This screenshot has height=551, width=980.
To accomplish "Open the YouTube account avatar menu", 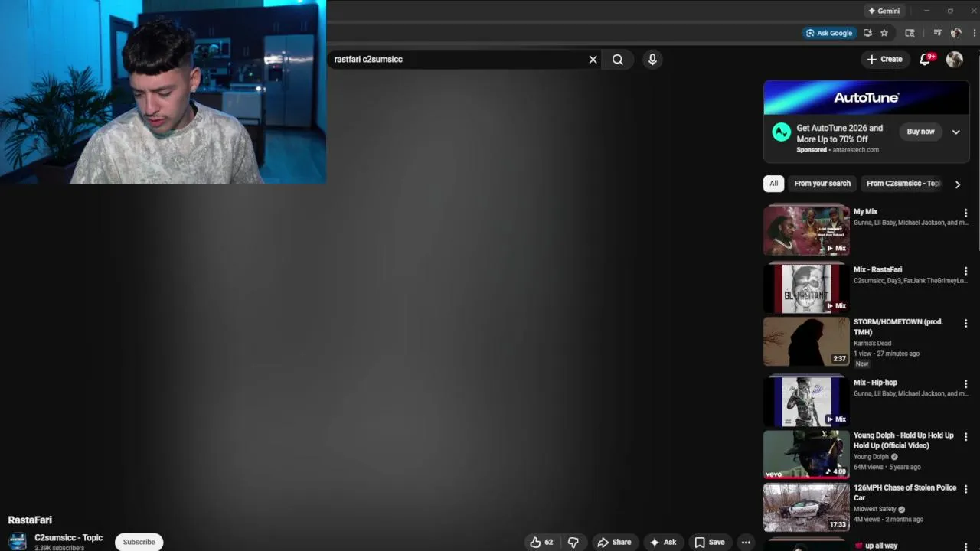I will pos(954,59).
